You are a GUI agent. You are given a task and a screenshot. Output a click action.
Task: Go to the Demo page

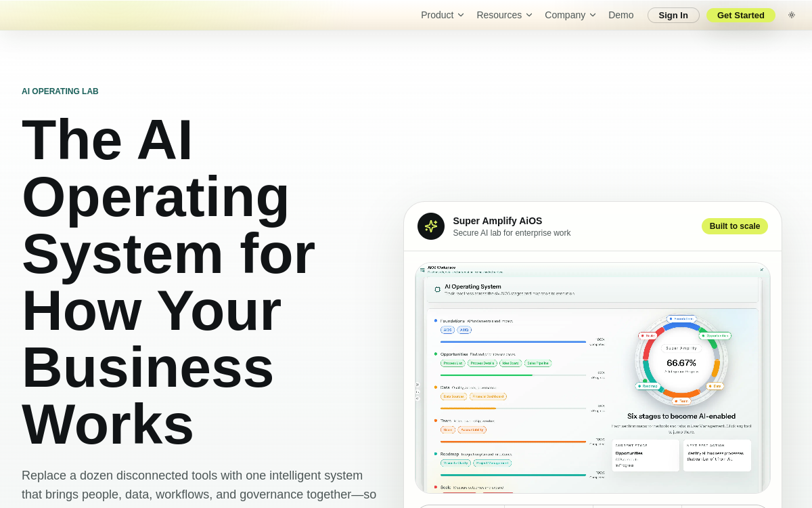pyautogui.click(x=621, y=15)
